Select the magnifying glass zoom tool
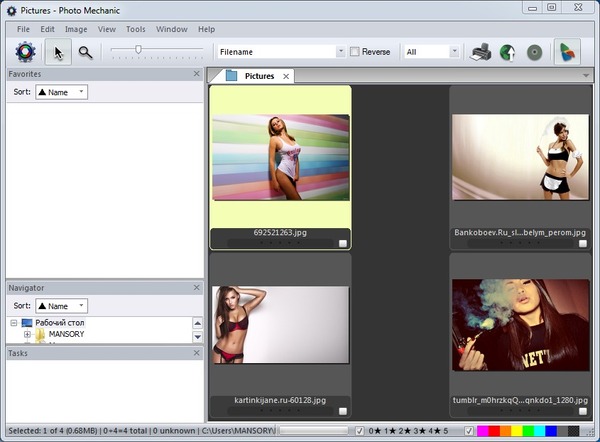This screenshot has width=600, height=442. [86, 52]
